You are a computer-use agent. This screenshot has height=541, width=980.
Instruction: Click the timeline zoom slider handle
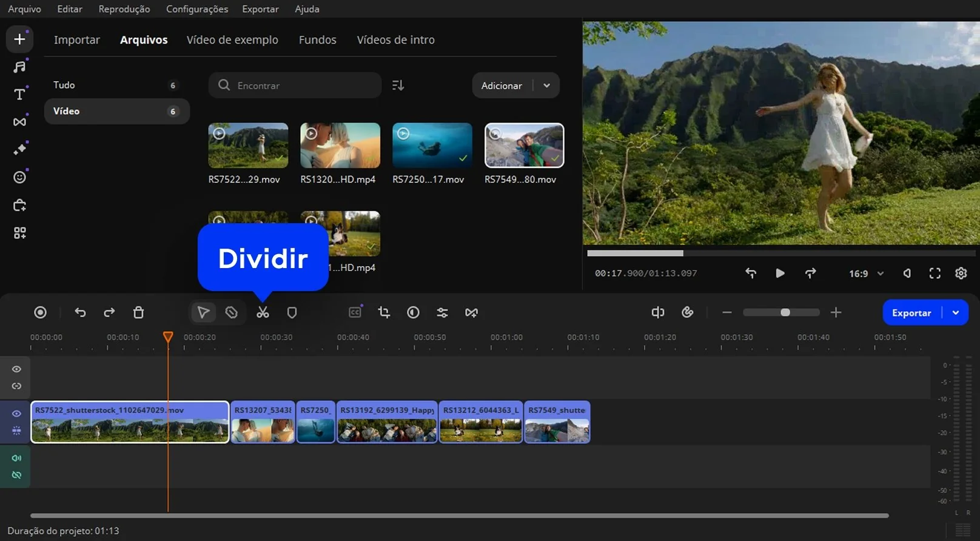pyautogui.click(x=785, y=312)
